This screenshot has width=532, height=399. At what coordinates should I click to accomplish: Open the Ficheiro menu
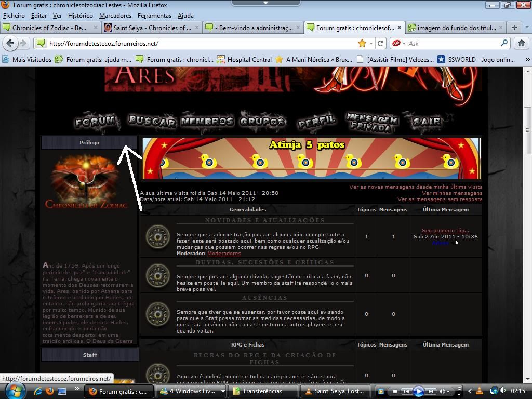pyautogui.click(x=14, y=16)
